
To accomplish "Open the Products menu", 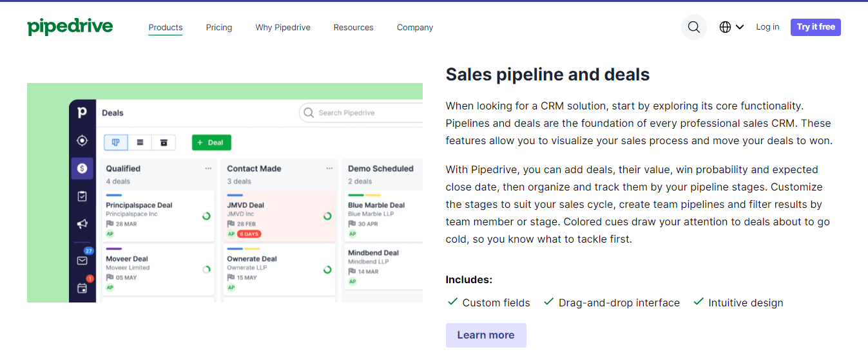I will tap(166, 27).
